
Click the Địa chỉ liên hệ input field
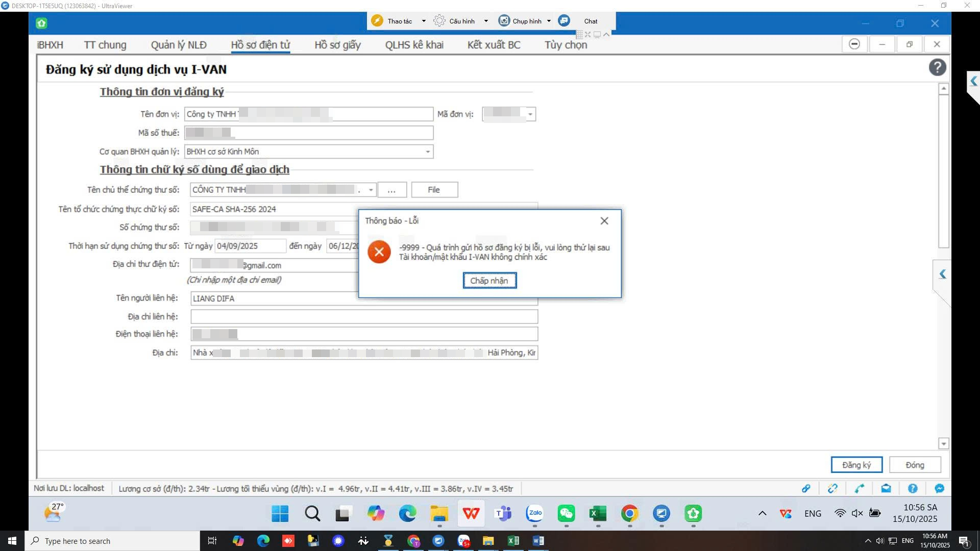(364, 317)
